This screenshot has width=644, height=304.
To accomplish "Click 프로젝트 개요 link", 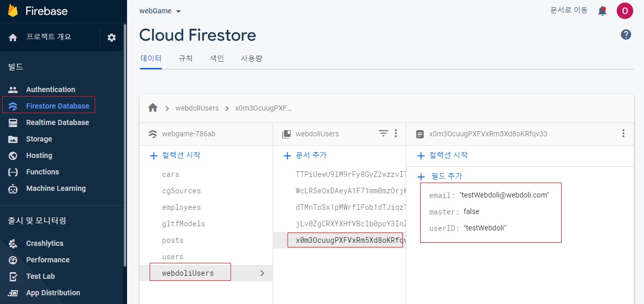I will pos(49,37).
